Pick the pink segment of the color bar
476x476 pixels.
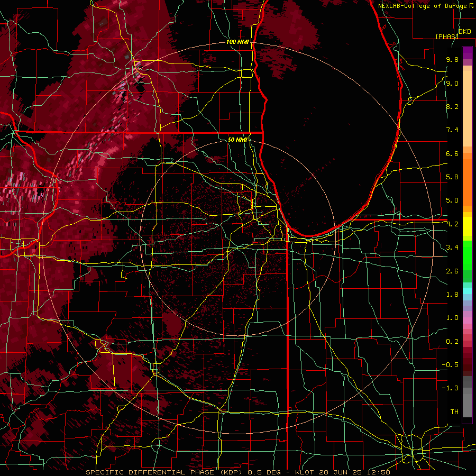[x=467, y=321]
